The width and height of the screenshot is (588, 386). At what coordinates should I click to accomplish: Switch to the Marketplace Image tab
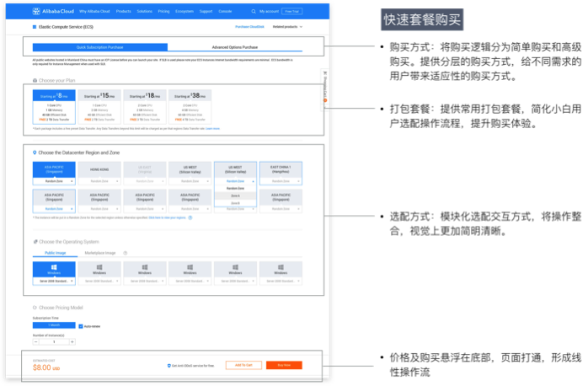(99, 253)
